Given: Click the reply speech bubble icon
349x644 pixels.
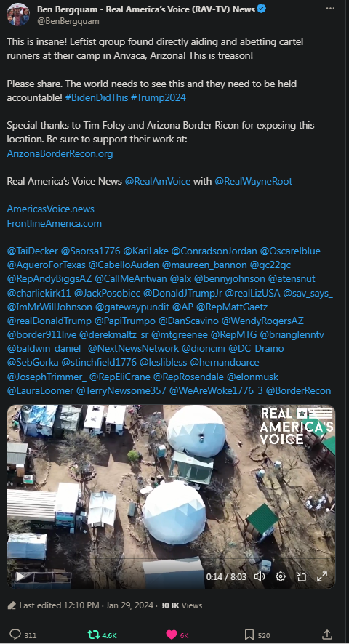Looking at the screenshot, I should [15, 634].
